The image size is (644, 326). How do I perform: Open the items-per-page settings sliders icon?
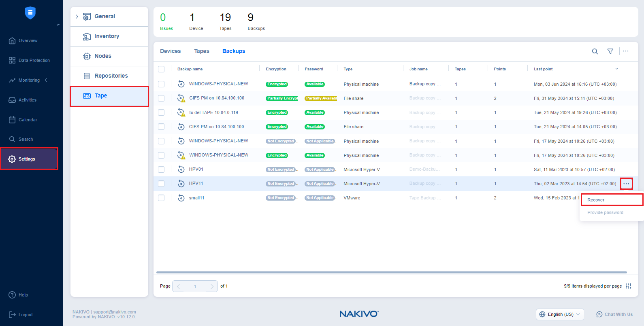[x=628, y=286]
